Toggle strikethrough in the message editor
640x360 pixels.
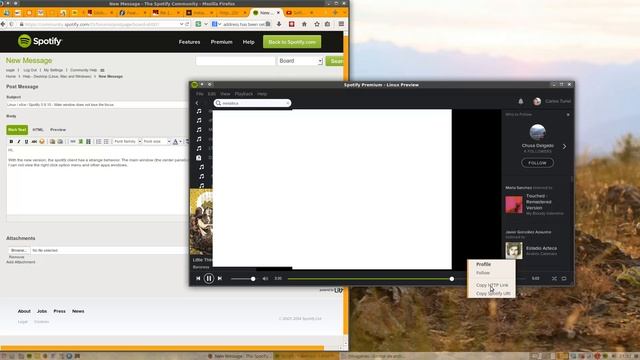tap(34, 141)
